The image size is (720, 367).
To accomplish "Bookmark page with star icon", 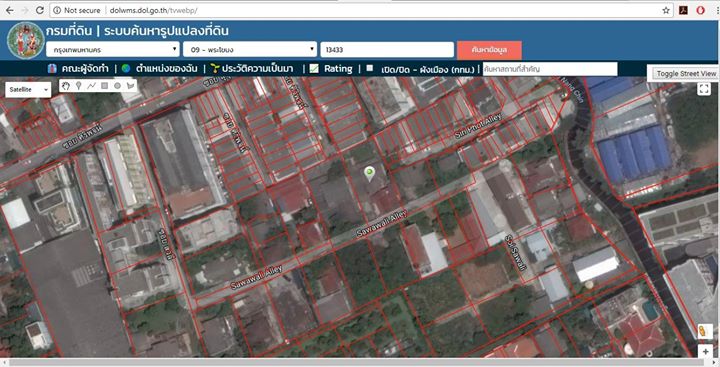I will [x=666, y=10].
